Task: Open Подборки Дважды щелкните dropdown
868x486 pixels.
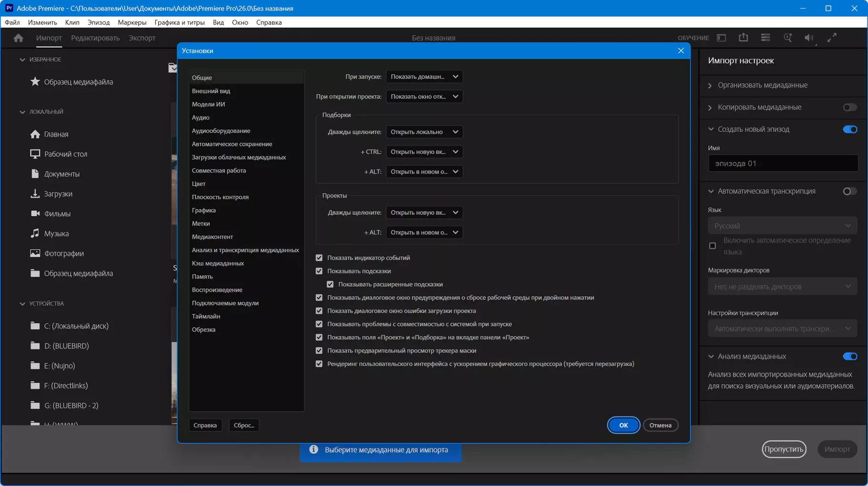Action: coord(424,132)
